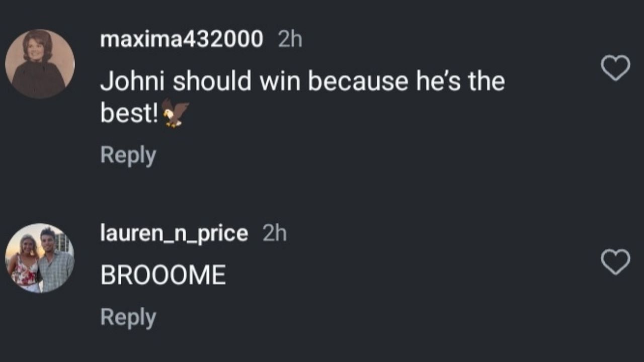Like the comment by maxima432000
Screen dimensions: 644x362
pos(616,68)
